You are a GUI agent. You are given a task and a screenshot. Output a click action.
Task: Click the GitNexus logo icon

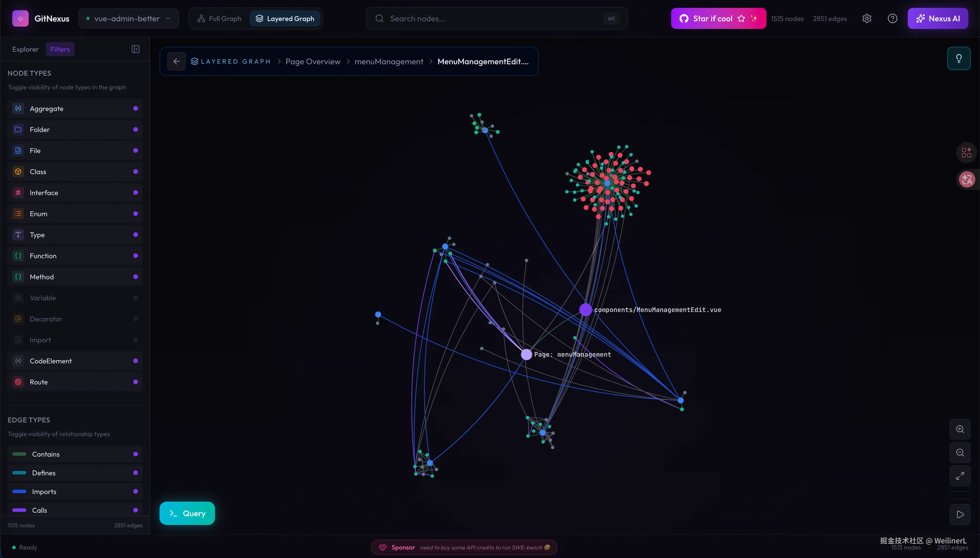coord(20,18)
